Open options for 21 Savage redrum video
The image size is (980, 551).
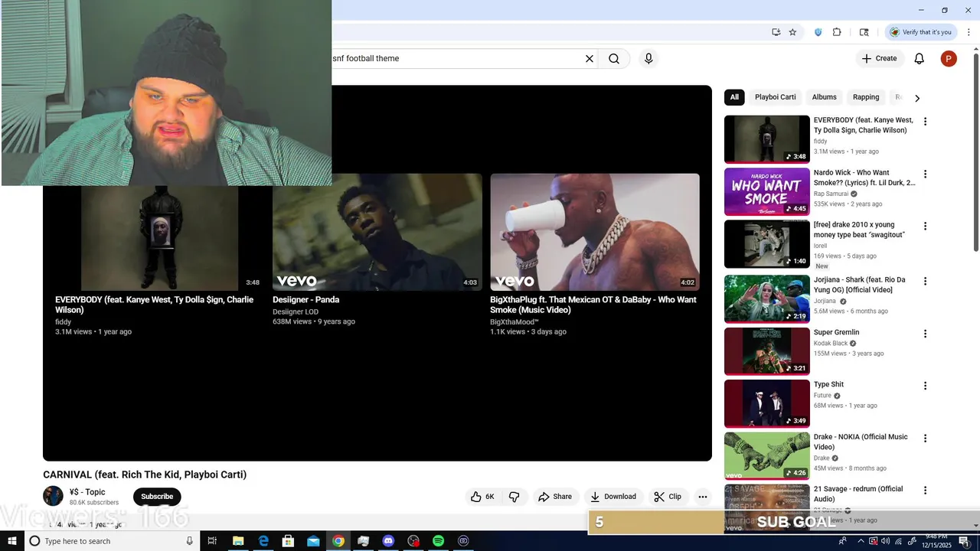925,490
